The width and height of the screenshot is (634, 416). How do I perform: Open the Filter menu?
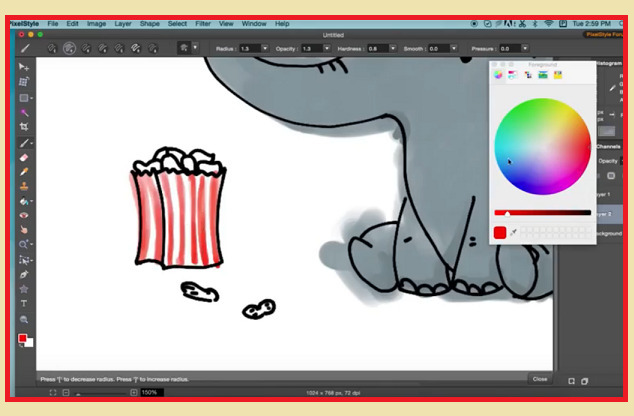click(x=203, y=22)
